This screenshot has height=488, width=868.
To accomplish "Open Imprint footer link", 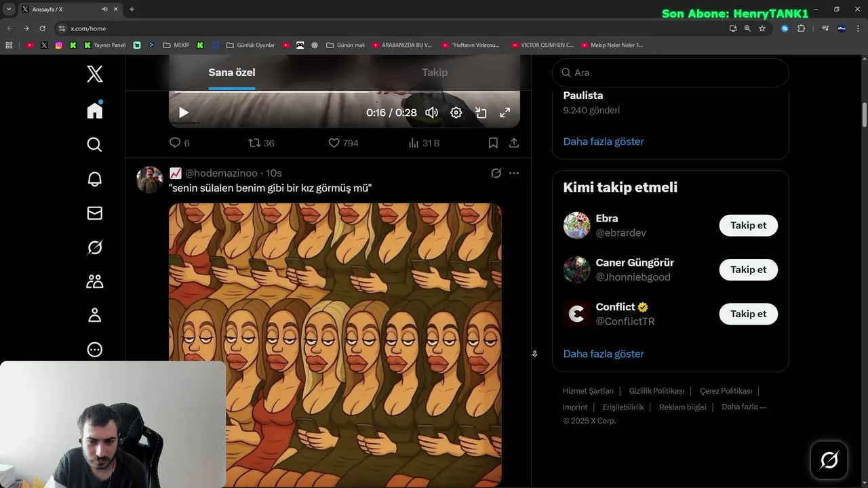I will click(575, 407).
